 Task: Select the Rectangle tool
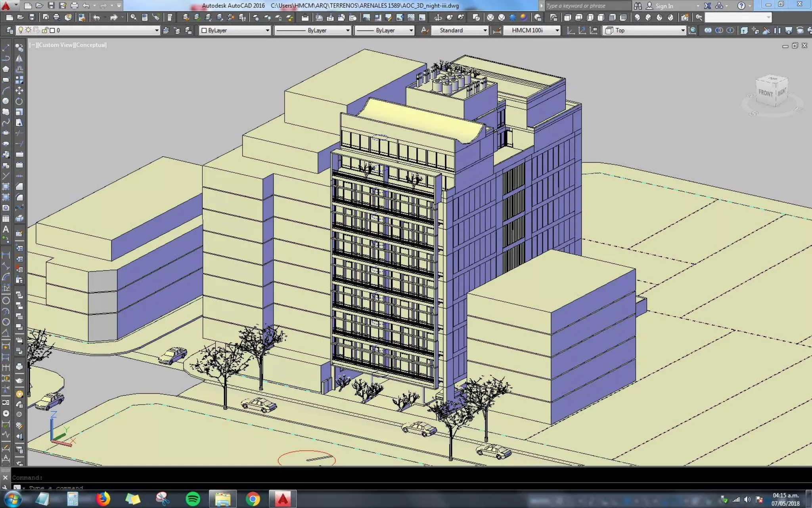coord(6,80)
